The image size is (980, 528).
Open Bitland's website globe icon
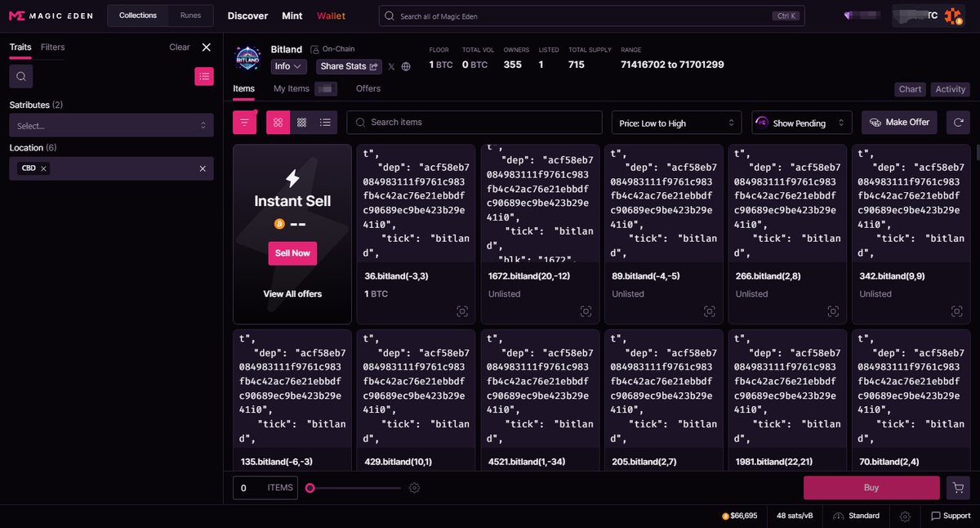point(406,66)
